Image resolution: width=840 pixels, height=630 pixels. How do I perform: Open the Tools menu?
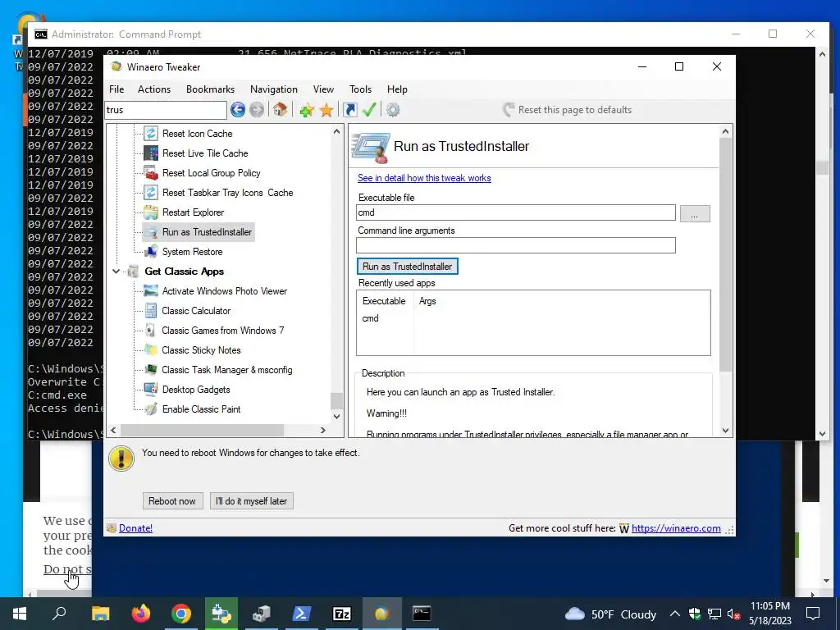[x=361, y=89]
